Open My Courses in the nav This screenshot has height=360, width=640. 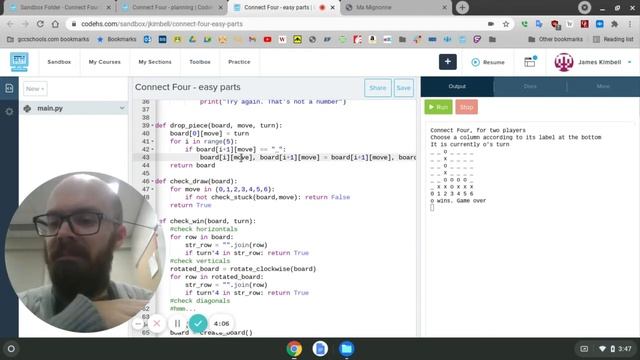click(104, 62)
